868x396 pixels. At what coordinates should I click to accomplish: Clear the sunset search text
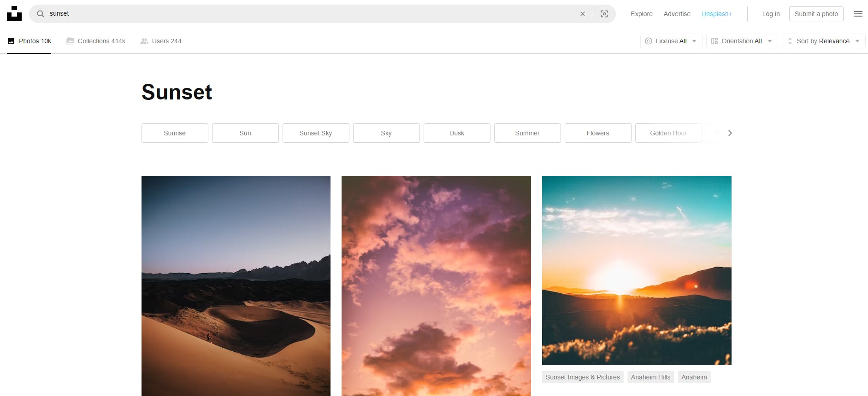click(583, 14)
